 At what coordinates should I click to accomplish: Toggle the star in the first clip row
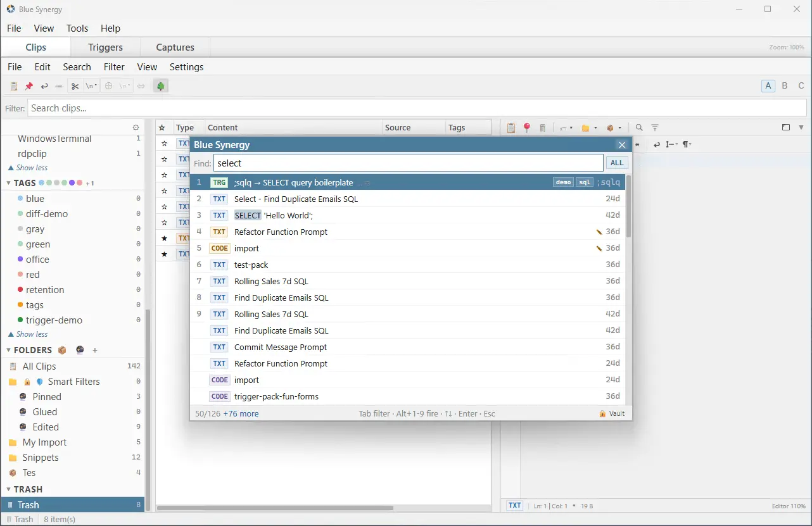164,144
